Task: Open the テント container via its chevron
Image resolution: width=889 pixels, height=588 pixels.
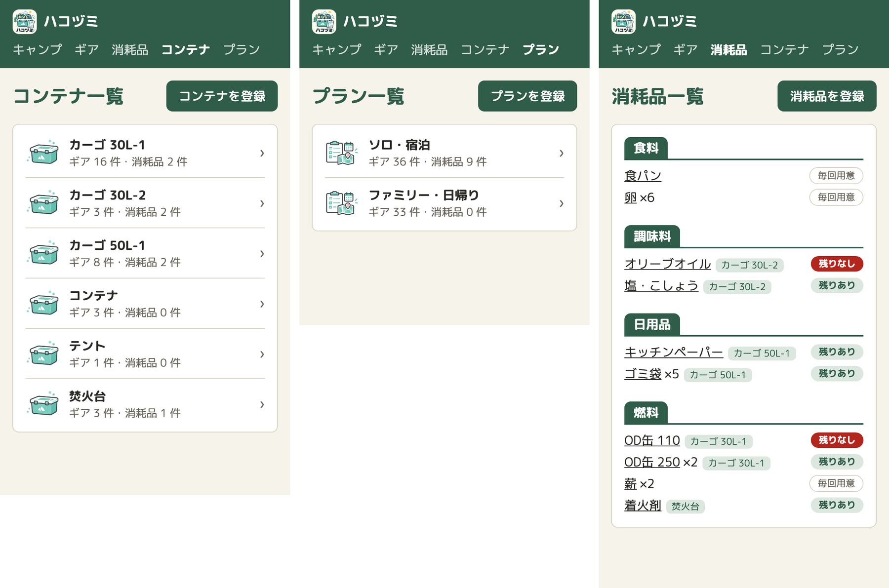Action: coord(262,354)
